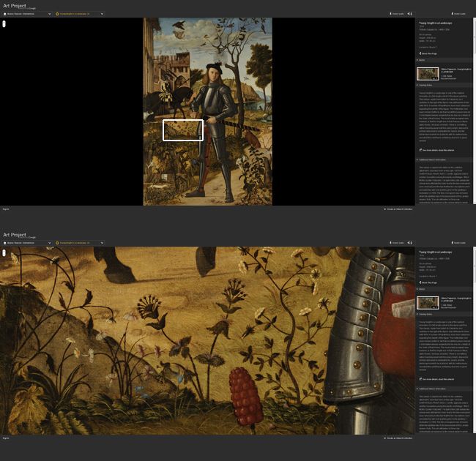
Task: Click share arrow icon in top view
Action: pyautogui.click(x=420, y=53)
